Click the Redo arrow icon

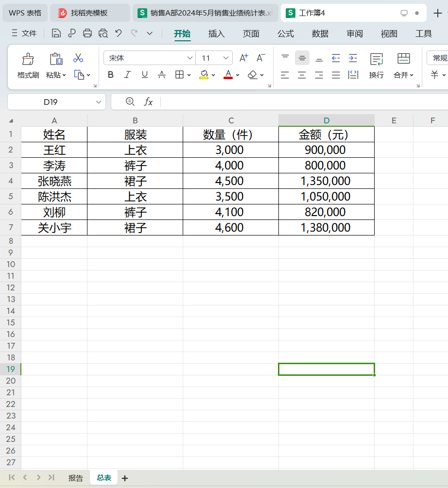coord(134,33)
